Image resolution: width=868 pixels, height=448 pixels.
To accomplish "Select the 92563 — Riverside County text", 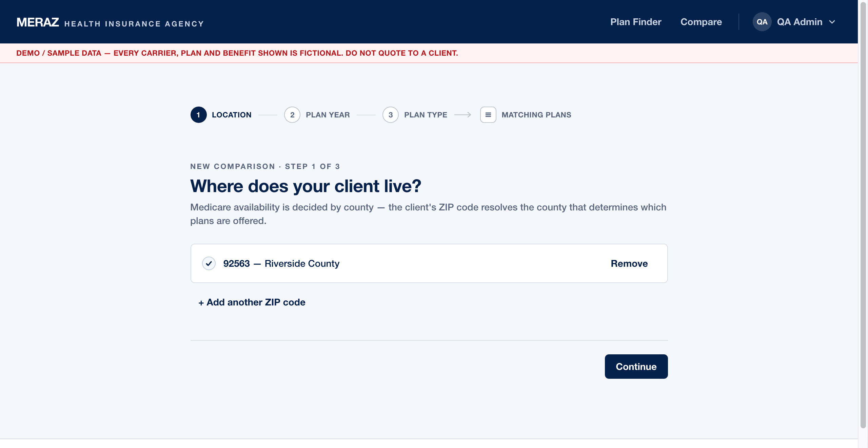I will pyautogui.click(x=281, y=263).
